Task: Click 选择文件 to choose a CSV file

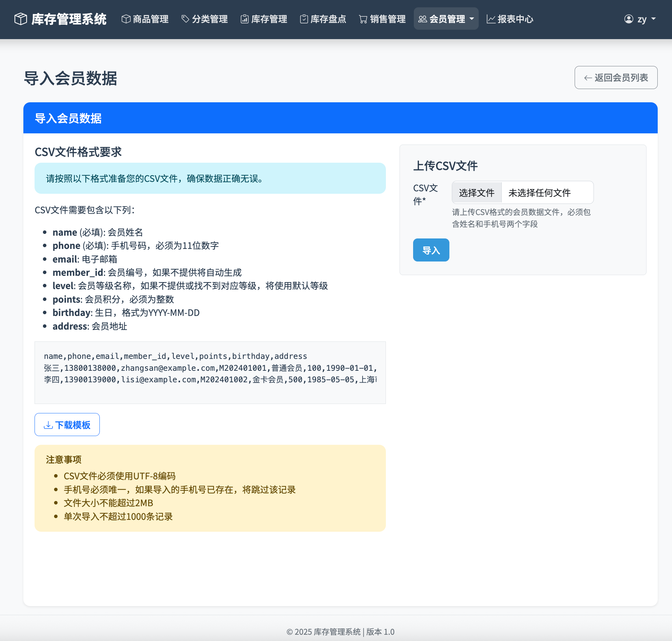Action: (x=477, y=192)
